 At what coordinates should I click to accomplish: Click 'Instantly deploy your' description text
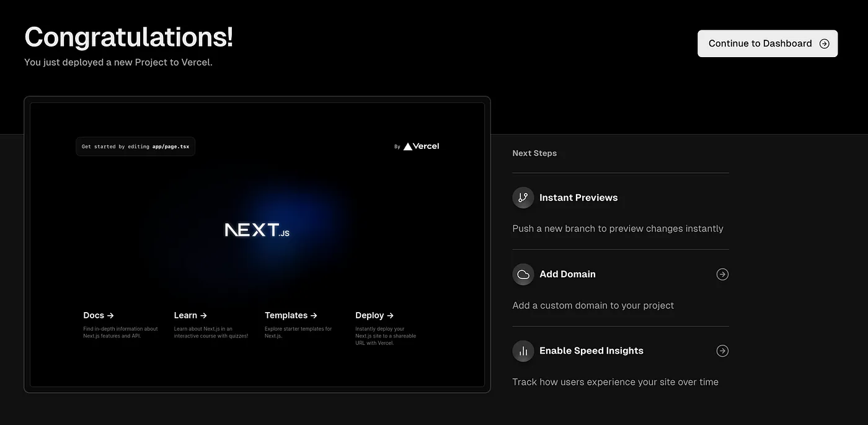coord(386,336)
